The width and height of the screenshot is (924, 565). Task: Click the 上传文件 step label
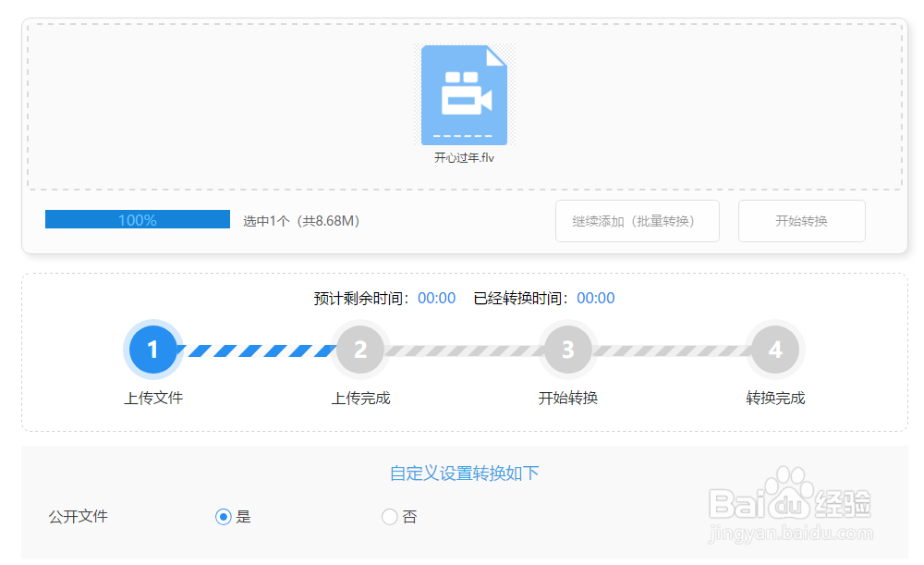click(x=153, y=399)
